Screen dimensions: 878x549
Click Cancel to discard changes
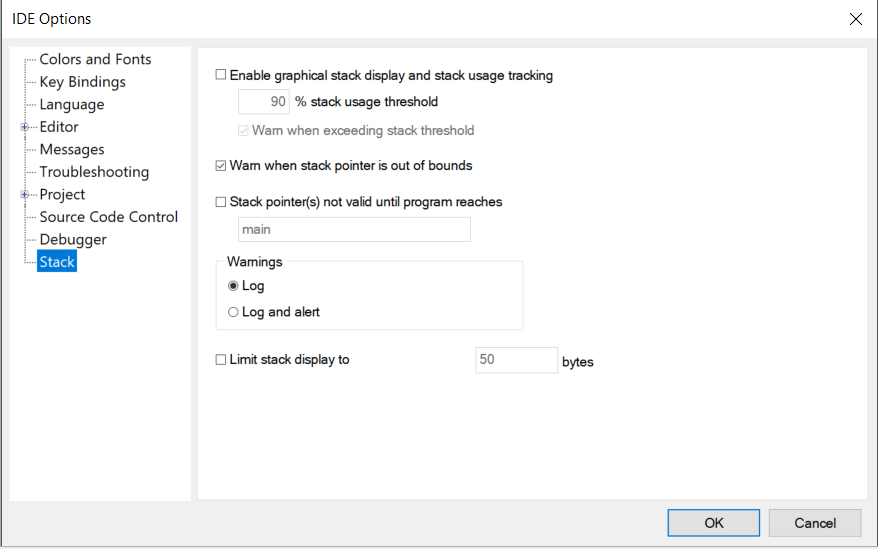tap(814, 523)
